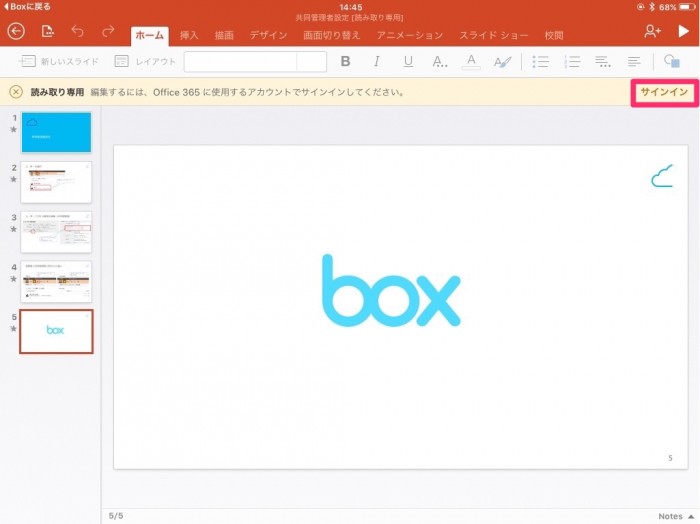Open the shapes insert icon
This screenshot has width=700, height=524.
(672, 61)
